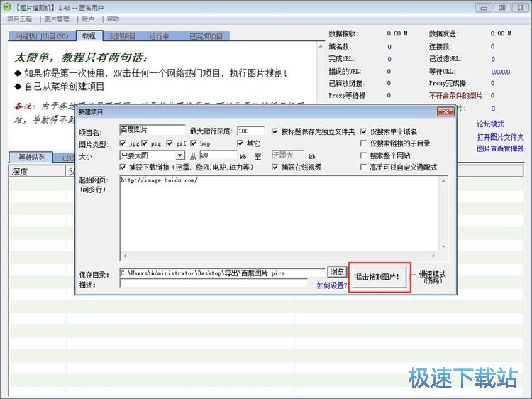This screenshot has height=399, width=532.
Task: Click the URL area horizontal scrollbar left arrow
Action: pos(125,256)
